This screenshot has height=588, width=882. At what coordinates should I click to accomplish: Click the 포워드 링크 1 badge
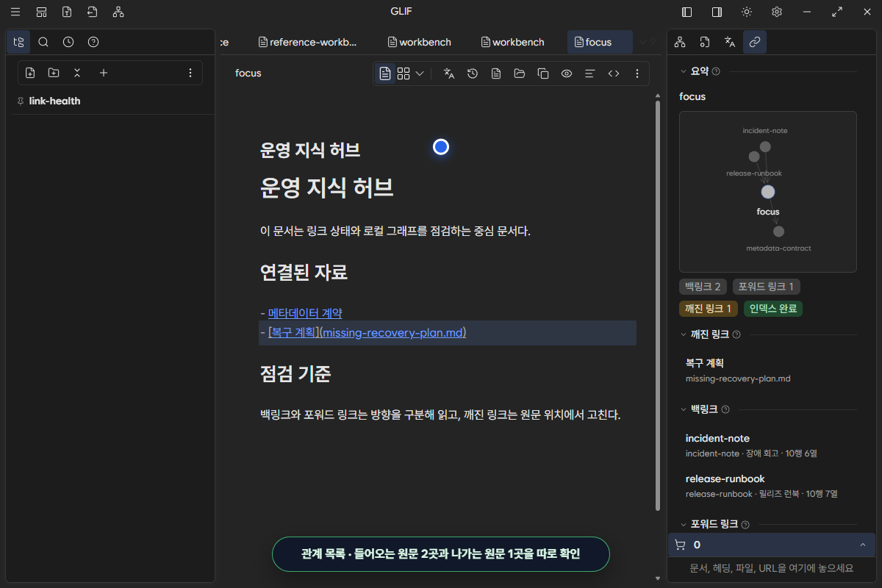[x=767, y=287]
